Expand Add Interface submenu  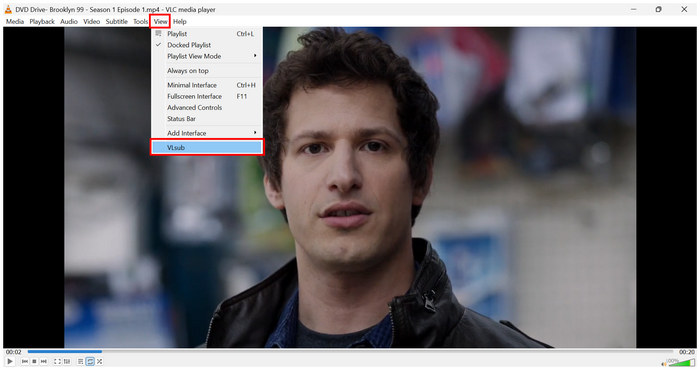(207, 133)
